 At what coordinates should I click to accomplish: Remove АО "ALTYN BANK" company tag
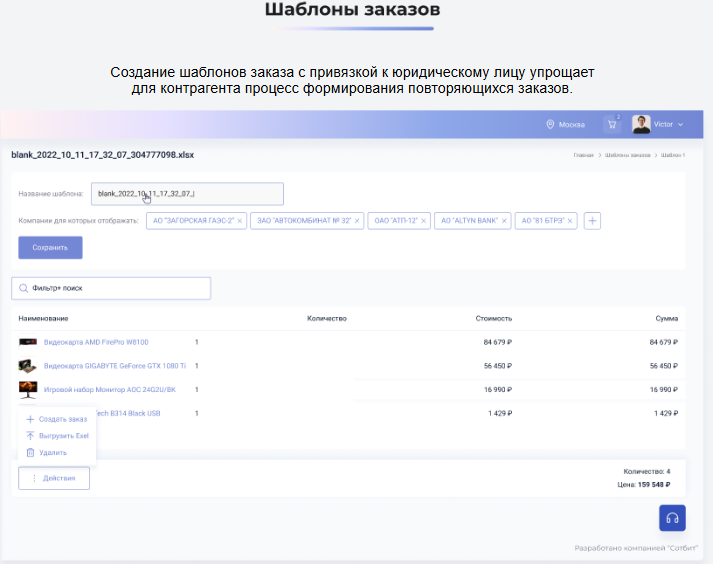(x=505, y=221)
